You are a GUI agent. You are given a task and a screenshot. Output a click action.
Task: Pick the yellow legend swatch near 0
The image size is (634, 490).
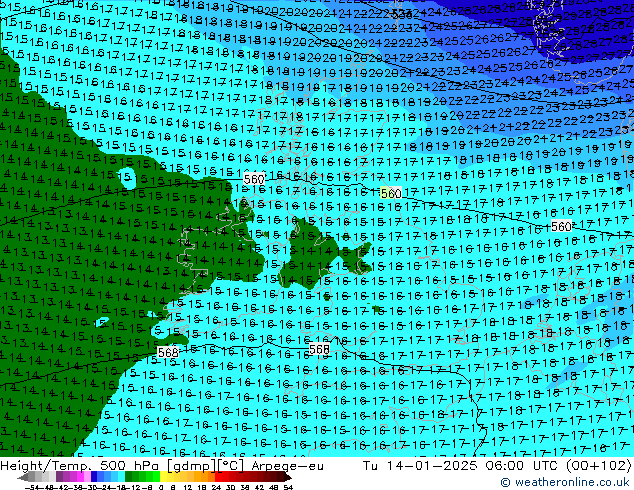(163, 477)
